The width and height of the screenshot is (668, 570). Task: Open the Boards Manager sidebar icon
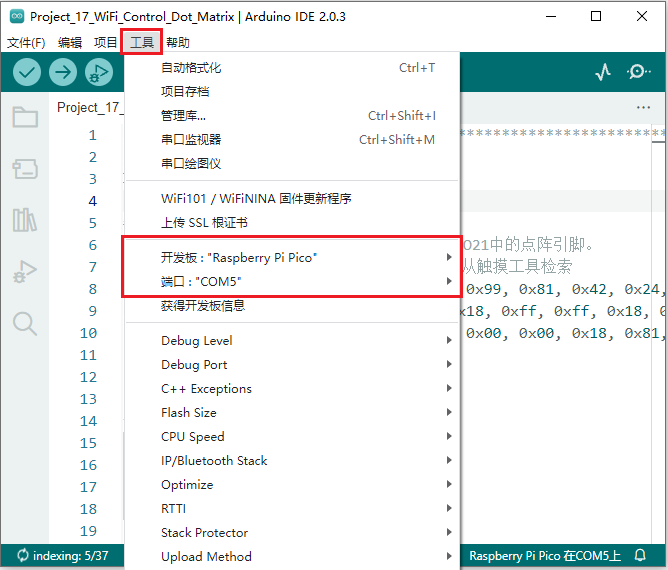tap(25, 169)
